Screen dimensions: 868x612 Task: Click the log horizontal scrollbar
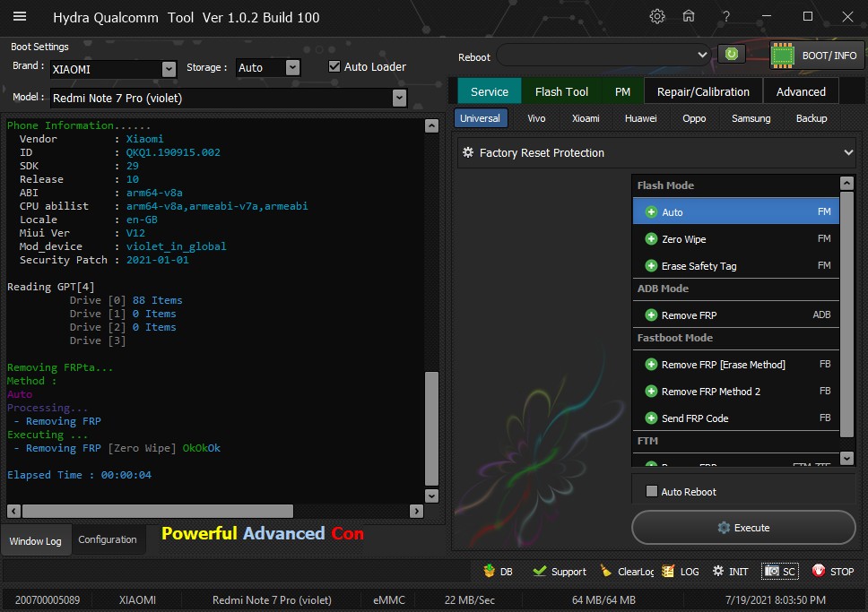tap(157, 511)
